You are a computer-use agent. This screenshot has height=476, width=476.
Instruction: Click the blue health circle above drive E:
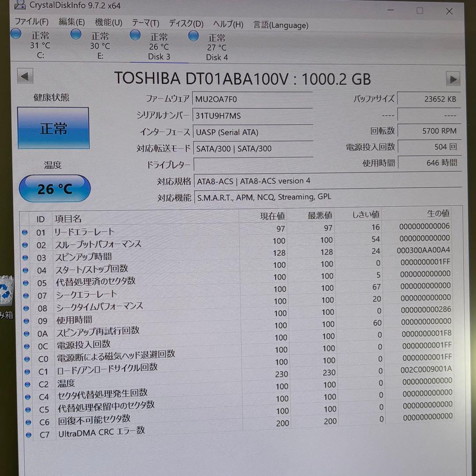coord(75,33)
